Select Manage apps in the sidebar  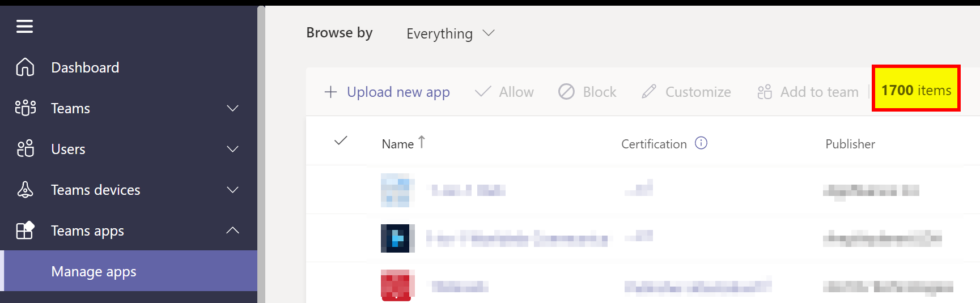94,271
